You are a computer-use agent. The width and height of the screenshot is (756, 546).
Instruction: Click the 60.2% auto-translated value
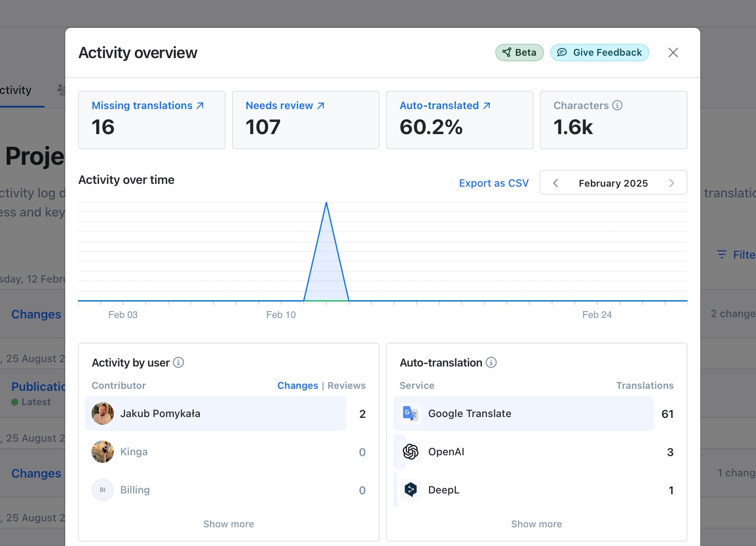pos(431,127)
